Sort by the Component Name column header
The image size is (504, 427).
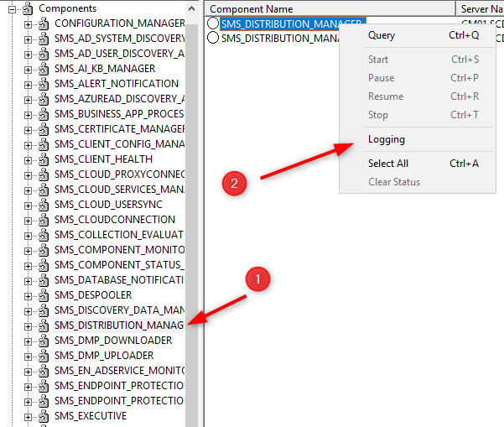click(330, 9)
